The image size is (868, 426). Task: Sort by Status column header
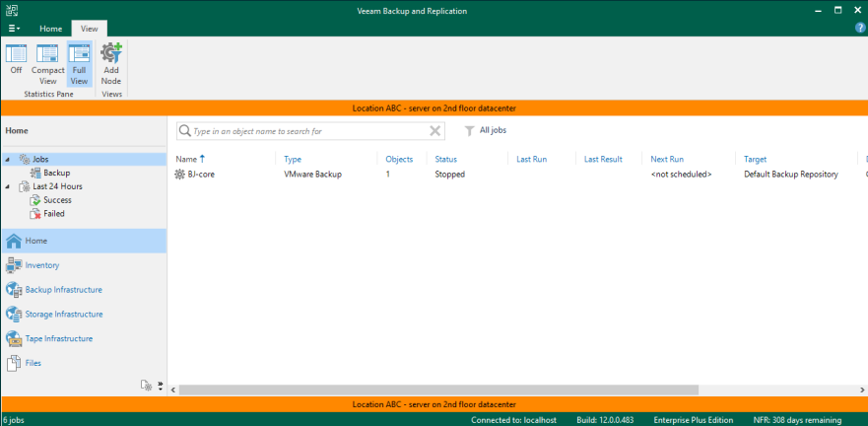[x=445, y=159]
